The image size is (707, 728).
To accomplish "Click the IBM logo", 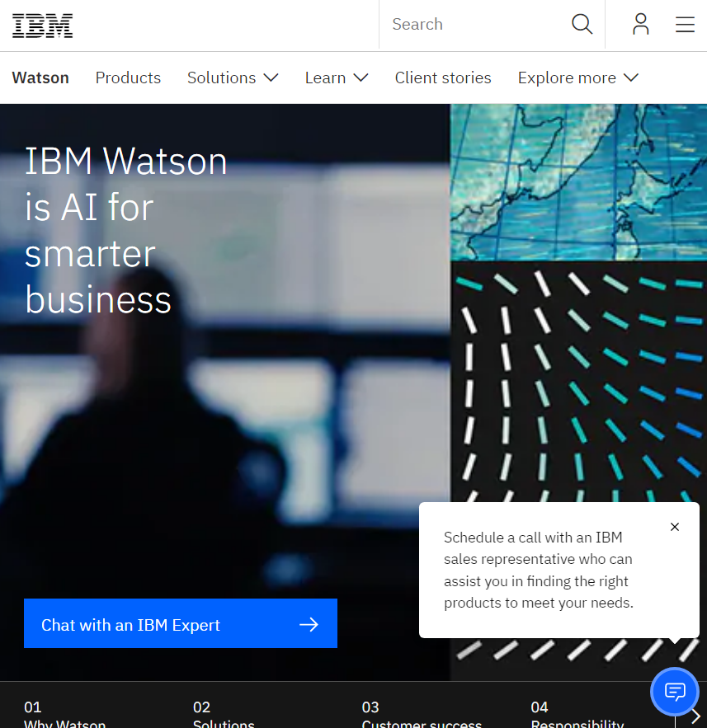I will pyautogui.click(x=42, y=26).
